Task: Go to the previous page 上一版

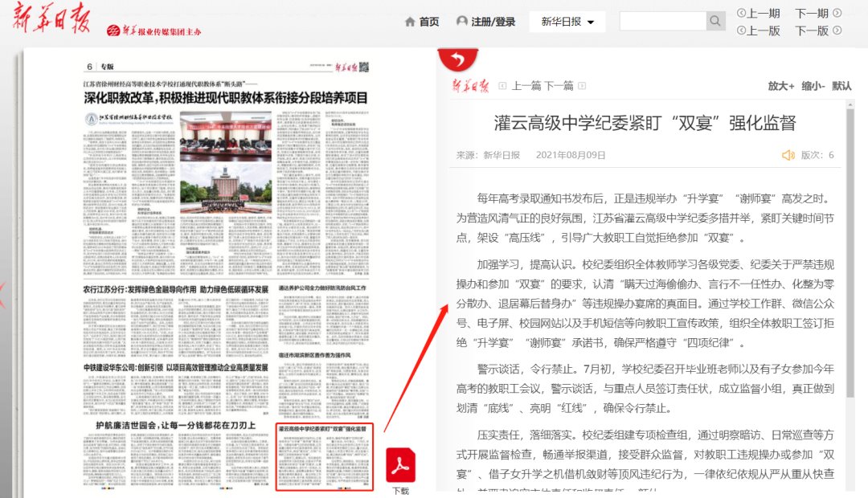Action: (759, 31)
